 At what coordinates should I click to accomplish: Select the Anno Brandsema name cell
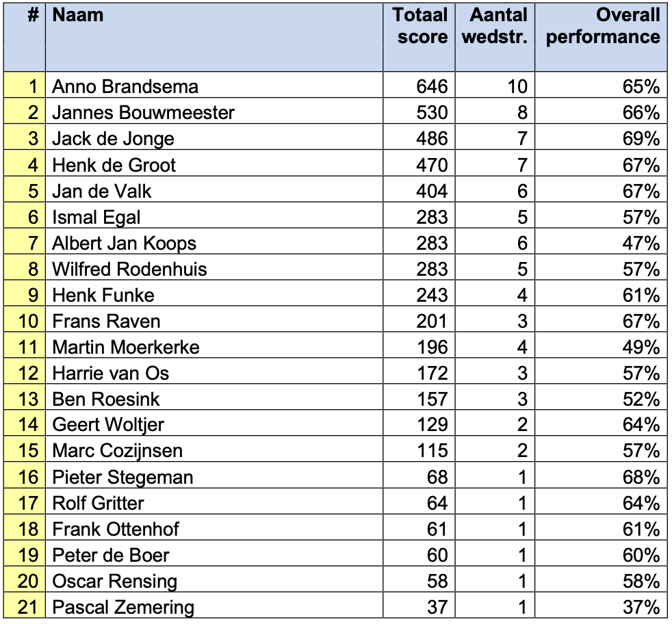click(214, 85)
